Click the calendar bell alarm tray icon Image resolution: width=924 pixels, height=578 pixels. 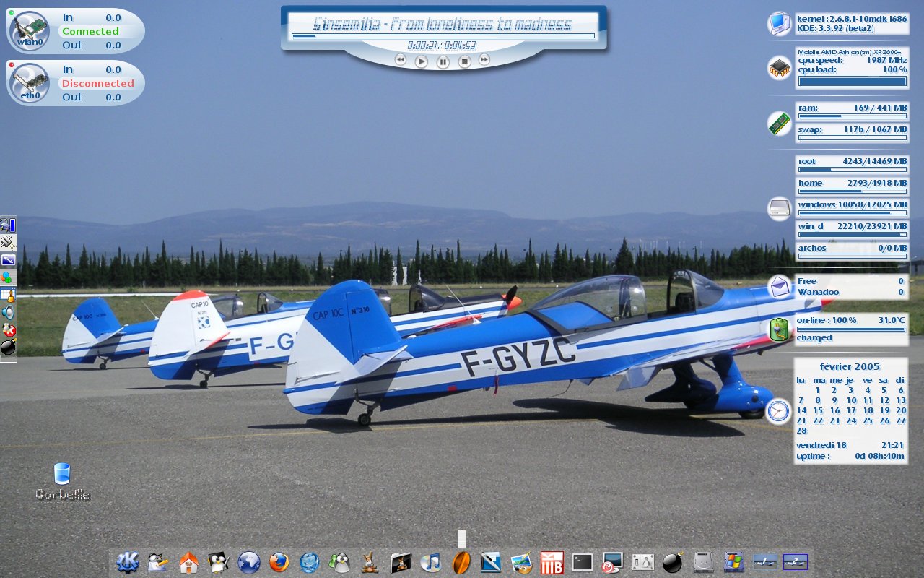coord(9,296)
